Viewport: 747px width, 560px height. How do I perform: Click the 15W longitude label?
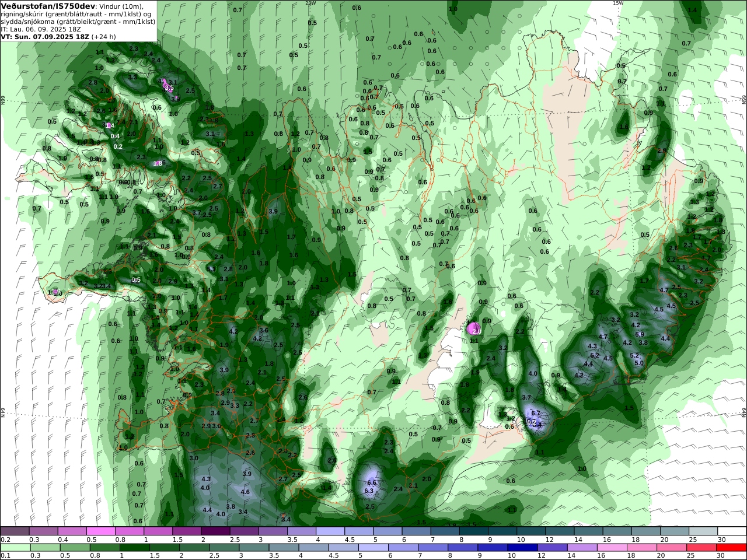click(x=617, y=3)
